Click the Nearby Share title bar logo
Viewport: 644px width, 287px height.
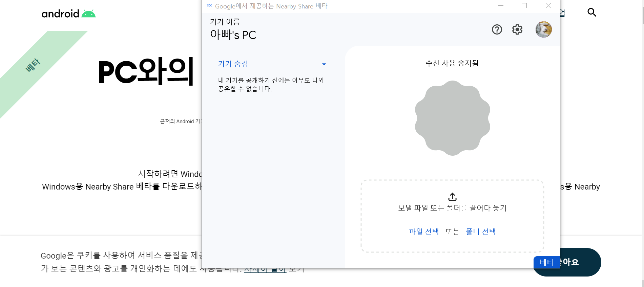(x=209, y=6)
